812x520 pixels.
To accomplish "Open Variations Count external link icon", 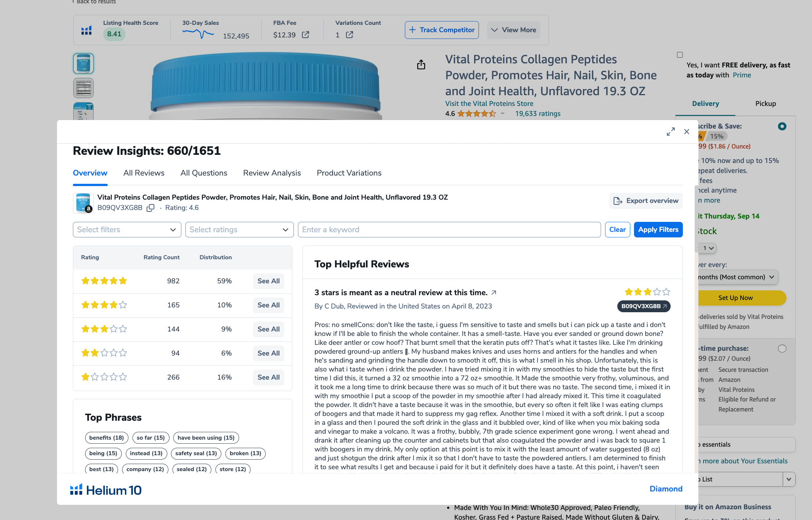I will 349,35.
